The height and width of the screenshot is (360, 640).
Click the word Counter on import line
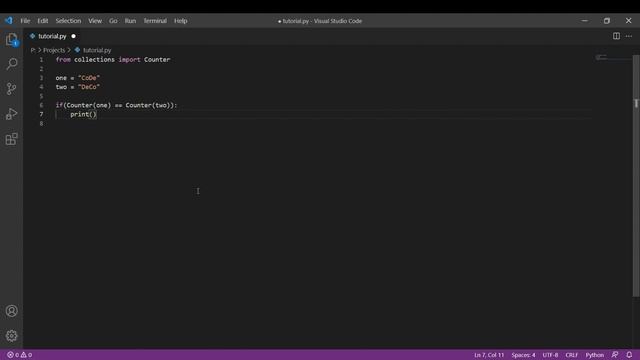coord(157,60)
